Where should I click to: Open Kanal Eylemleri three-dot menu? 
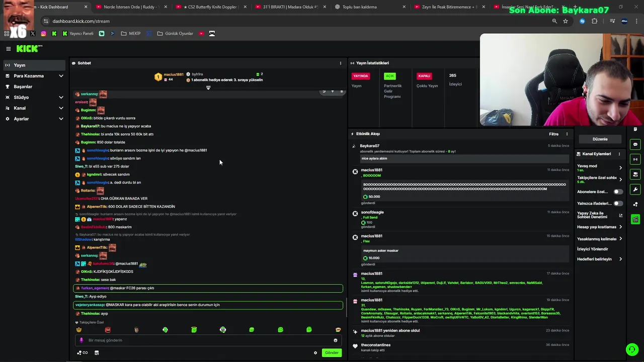pos(619,154)
